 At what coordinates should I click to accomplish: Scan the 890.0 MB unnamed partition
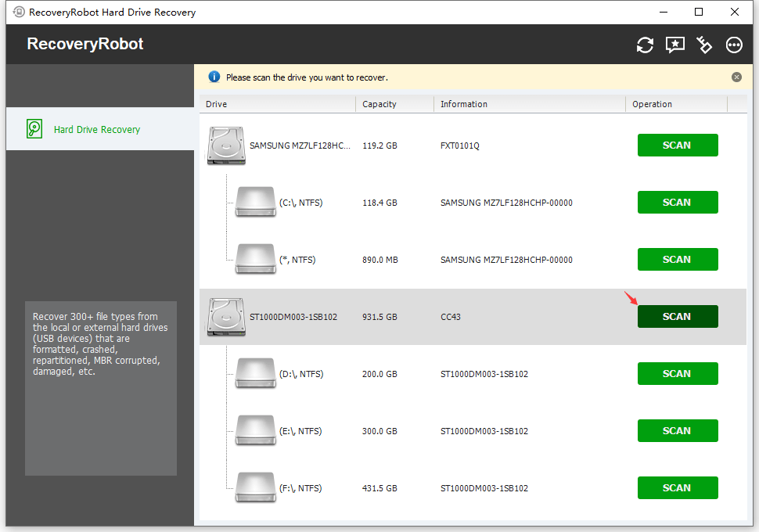(x=678, y=259)
